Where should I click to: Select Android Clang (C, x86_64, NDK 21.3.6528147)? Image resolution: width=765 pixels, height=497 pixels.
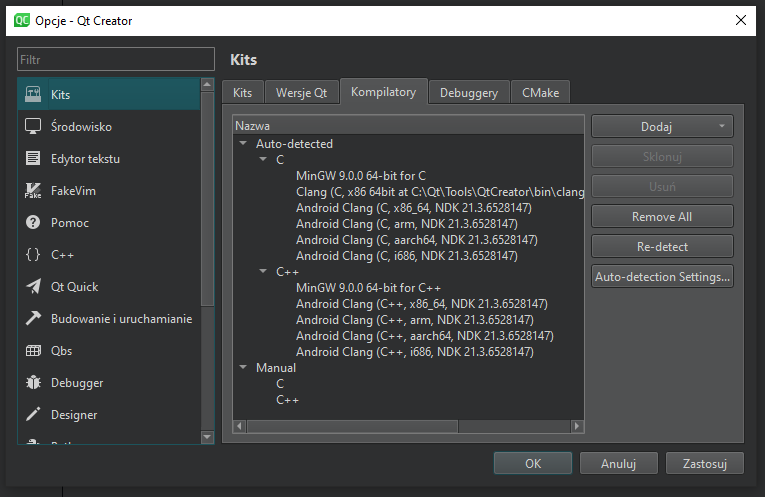click(x=414, y=208)
